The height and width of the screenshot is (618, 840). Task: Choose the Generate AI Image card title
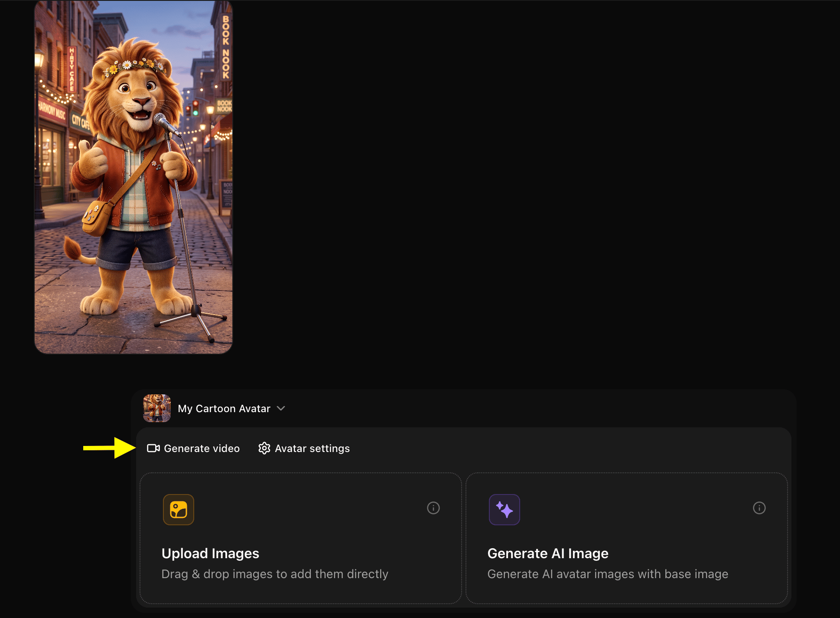tap(548, 553)
